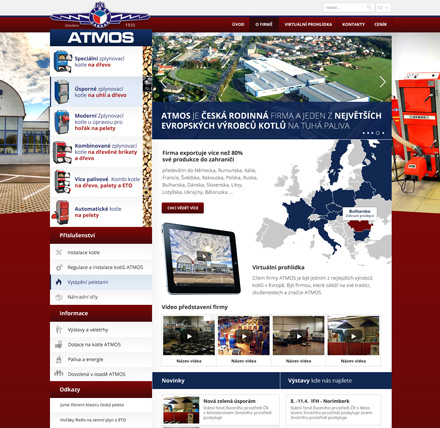Open the Výstavy kde nás najdete tab
The height and width of the screenshot is (428, 440).
[336, 381]
